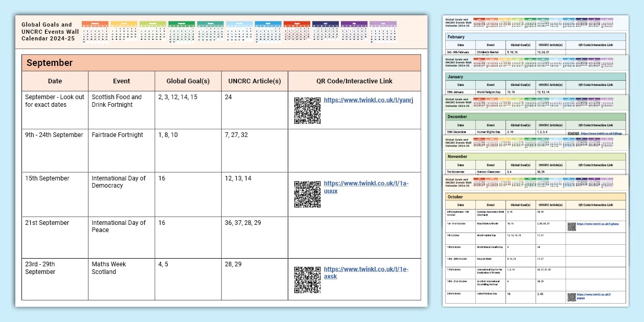Click the UNCRC Article(s) column header
Image resolution: width=644 pixels, height=322 pixels.
pyautogui.click(x=254, y=81)
